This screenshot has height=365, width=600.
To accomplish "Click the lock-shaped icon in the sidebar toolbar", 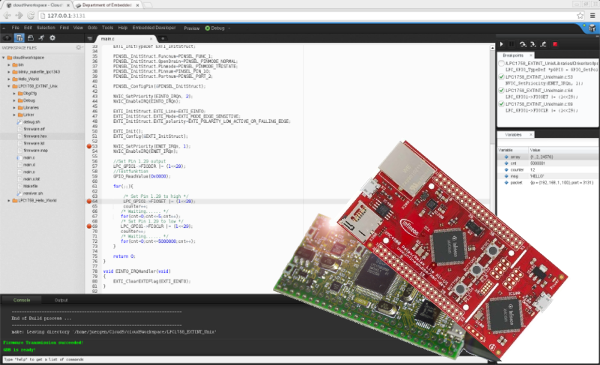I will coord(31,38).
